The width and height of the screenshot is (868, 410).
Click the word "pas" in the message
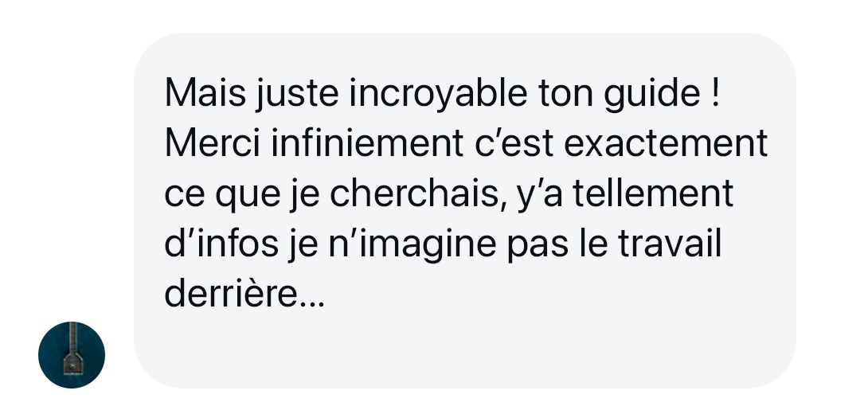point(538,244)
